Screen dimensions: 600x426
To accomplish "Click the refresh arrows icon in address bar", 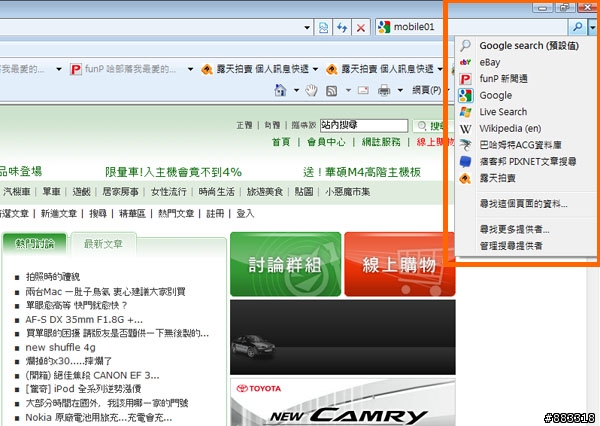I will pyautogui.click(x=342, y=28).
